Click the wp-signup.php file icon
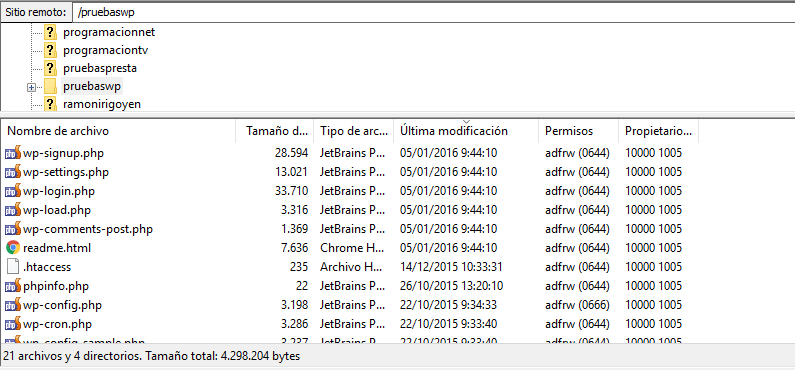Screen dimensions: 795x370 coord(13,153)
